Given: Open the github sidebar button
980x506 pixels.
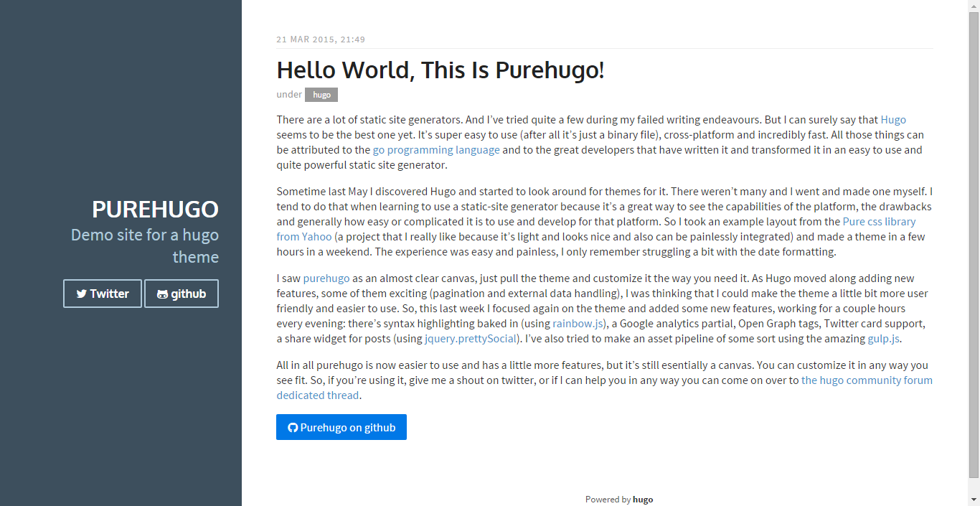Looking at the screenshot, I should click(182, 294).
